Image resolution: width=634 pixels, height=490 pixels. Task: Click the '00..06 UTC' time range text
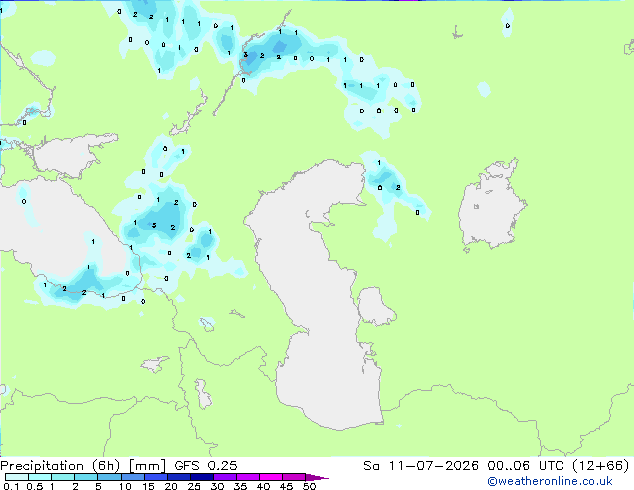pos(526,466)
